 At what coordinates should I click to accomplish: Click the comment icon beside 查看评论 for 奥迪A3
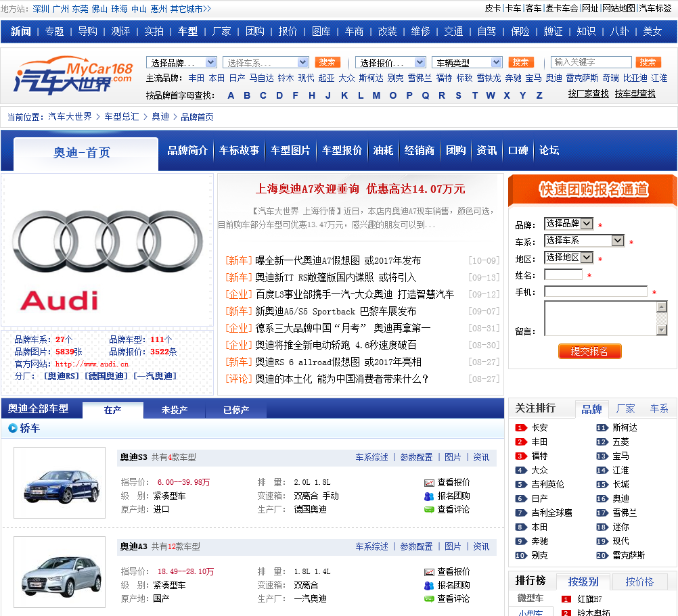tap(429, 598)
